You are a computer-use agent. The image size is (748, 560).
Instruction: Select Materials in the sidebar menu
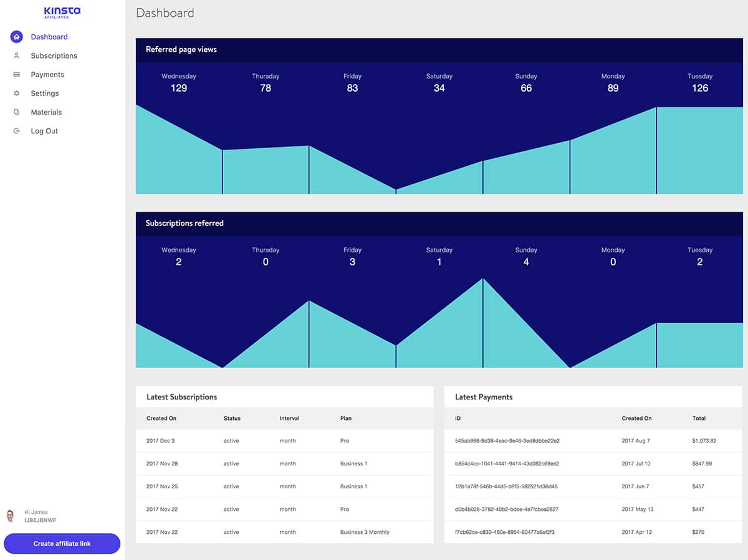pyautogui.click(x=46, y=112)
